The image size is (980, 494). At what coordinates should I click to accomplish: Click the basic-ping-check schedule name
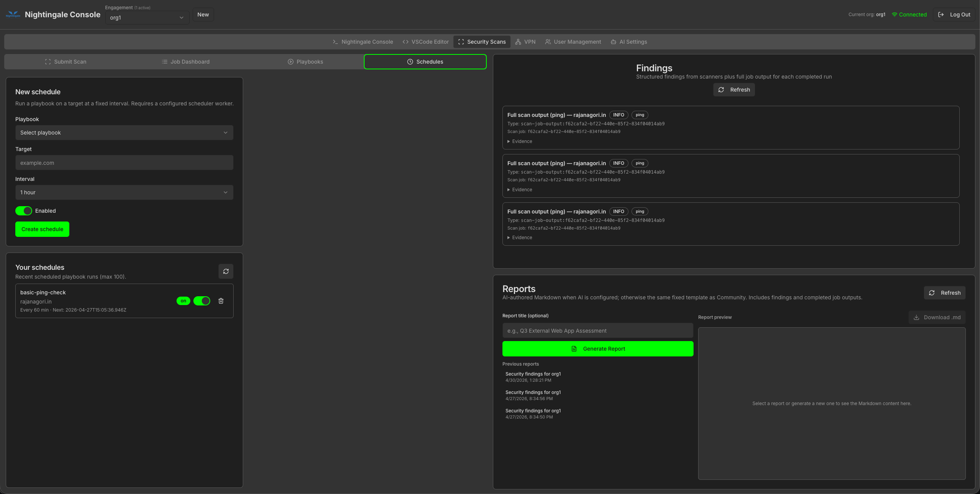[x=43, y=292]
